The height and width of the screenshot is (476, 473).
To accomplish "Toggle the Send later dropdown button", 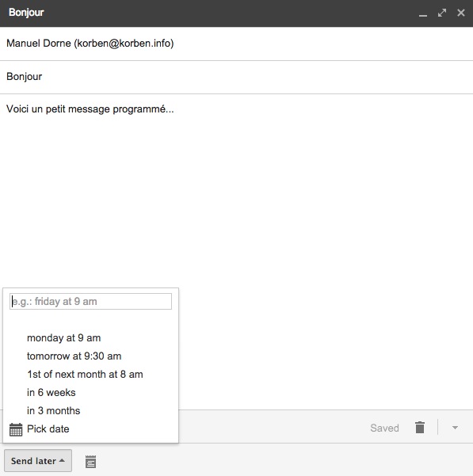I will (x=38, y=460).
